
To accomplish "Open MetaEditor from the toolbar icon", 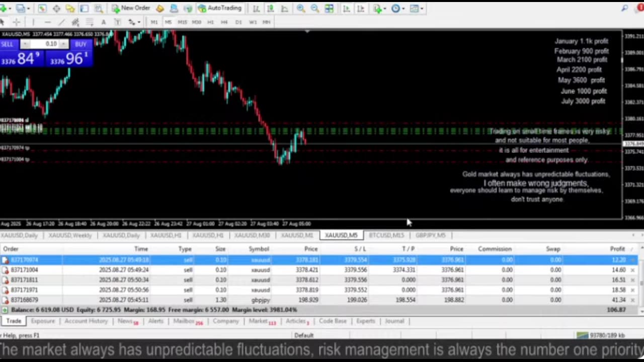I will [x=160, y=9].
